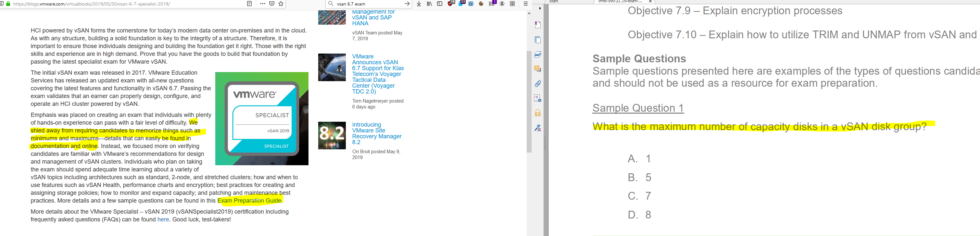This screenshot has height=236, width=980.
Task: Click the blogs.vmware.com address bar URL
Action: [x=92, y=4]
